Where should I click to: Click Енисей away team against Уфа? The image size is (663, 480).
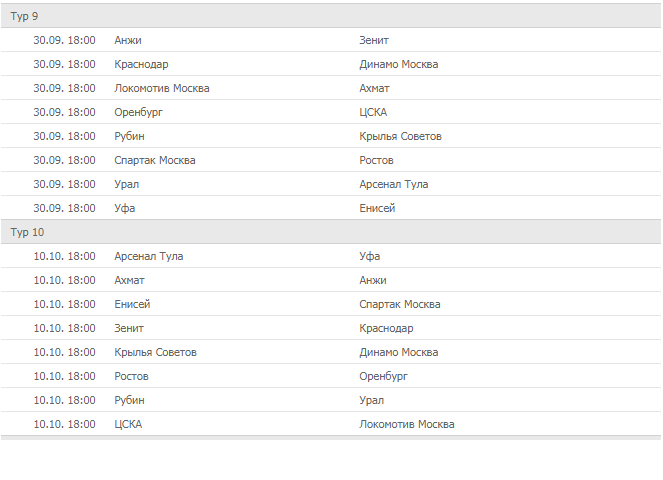pos(377,208)
